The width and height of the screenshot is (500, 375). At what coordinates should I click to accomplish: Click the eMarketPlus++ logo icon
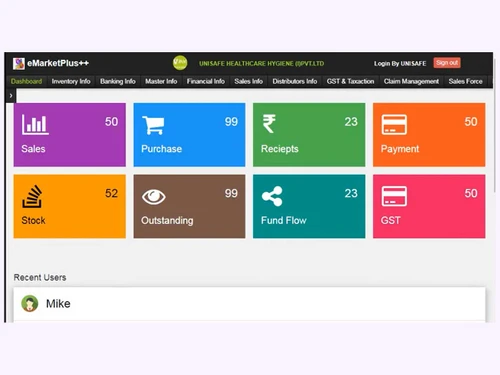click(x=19, y=63)
